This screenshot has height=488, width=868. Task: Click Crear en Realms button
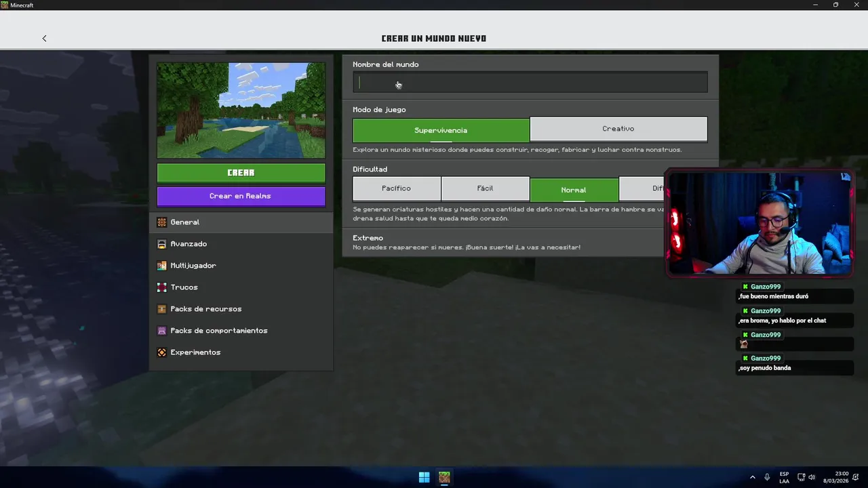point(241,196)
